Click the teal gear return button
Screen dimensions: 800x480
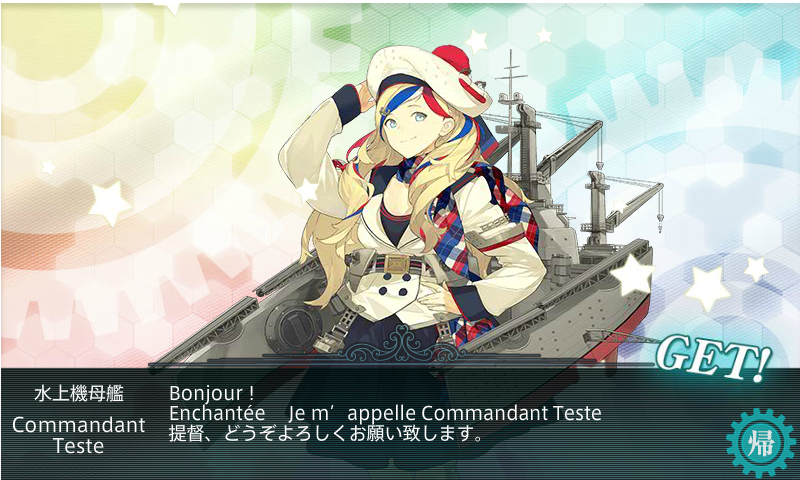click(760, 442)
